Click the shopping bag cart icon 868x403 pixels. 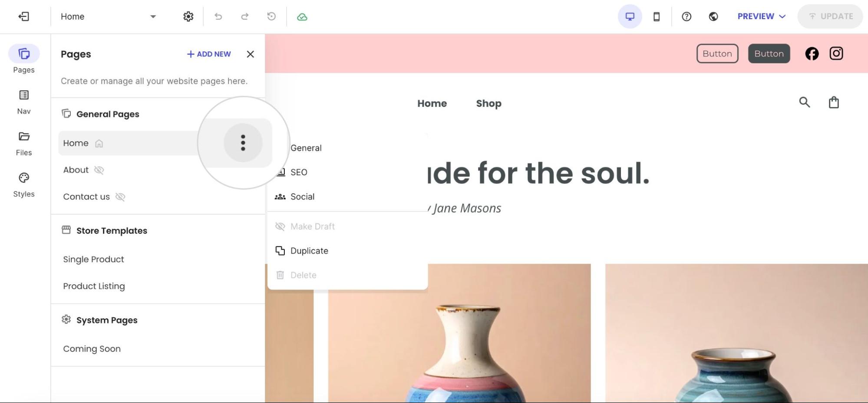tap(834, 102)
